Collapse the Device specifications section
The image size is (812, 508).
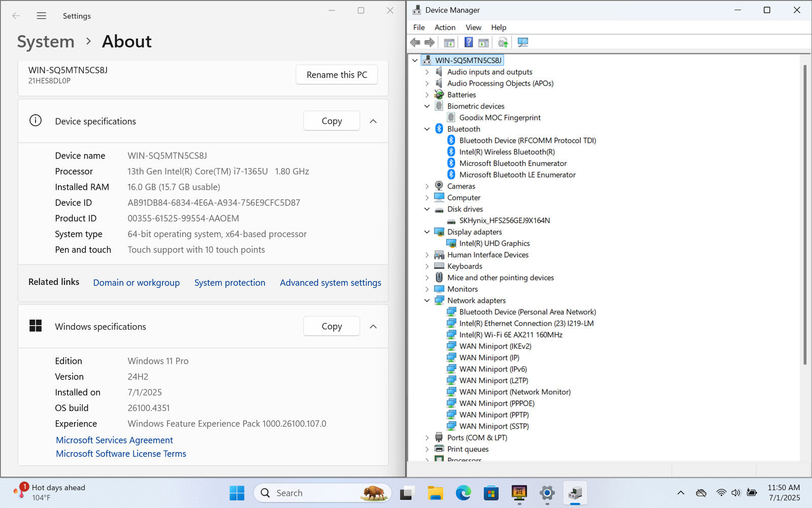click(373, 121)
